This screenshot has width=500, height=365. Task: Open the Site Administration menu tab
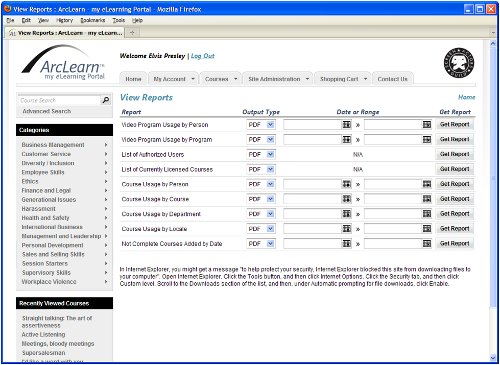coord(278,79)
